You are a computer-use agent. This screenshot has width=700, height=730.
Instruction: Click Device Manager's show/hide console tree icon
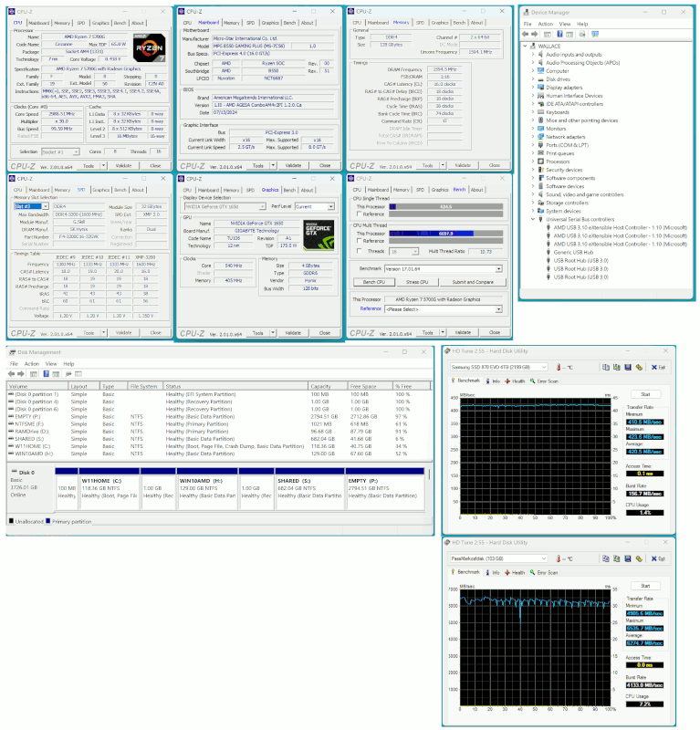coord(548,34)
